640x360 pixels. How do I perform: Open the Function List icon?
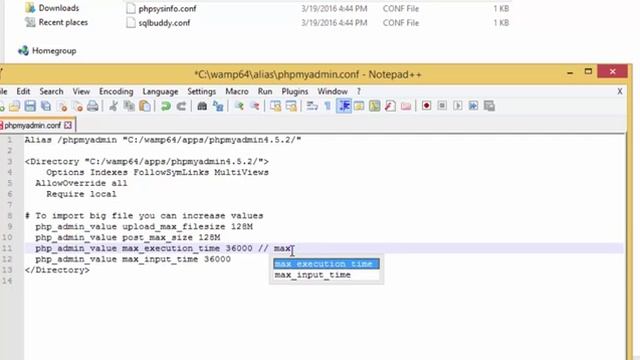pos(390,107)
